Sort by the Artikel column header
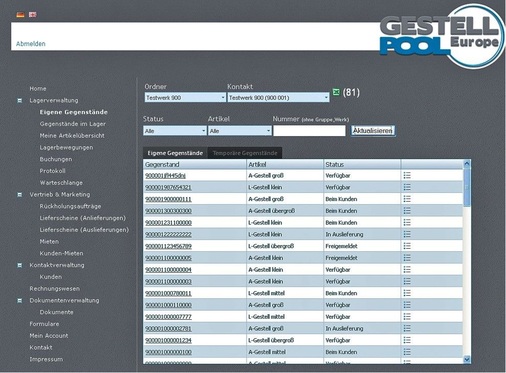506x373 pixels. coord(285,164)
